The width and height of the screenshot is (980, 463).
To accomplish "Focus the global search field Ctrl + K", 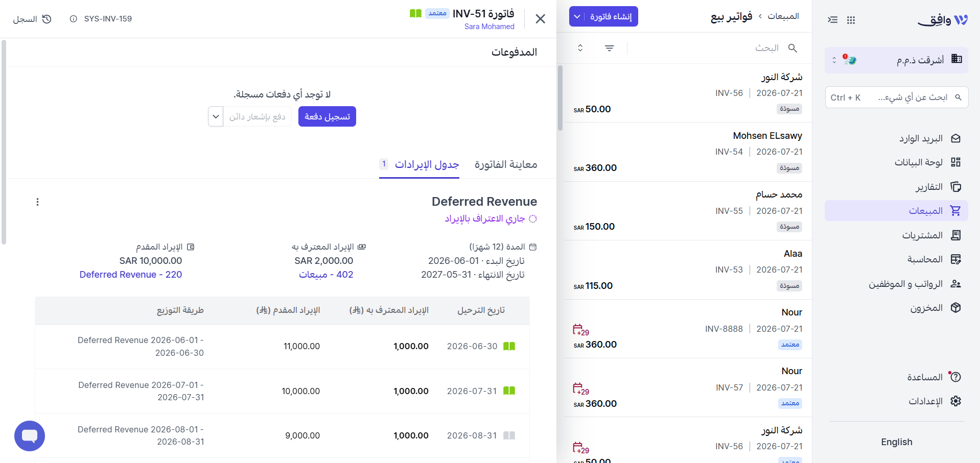I will pyautogui.click(x=896, y=98).
